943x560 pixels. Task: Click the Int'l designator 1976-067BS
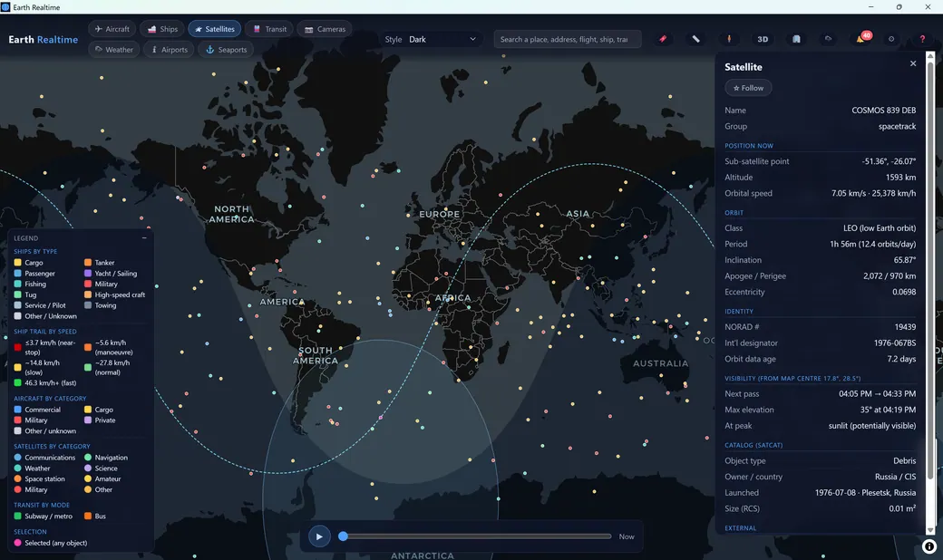[895, 343]
